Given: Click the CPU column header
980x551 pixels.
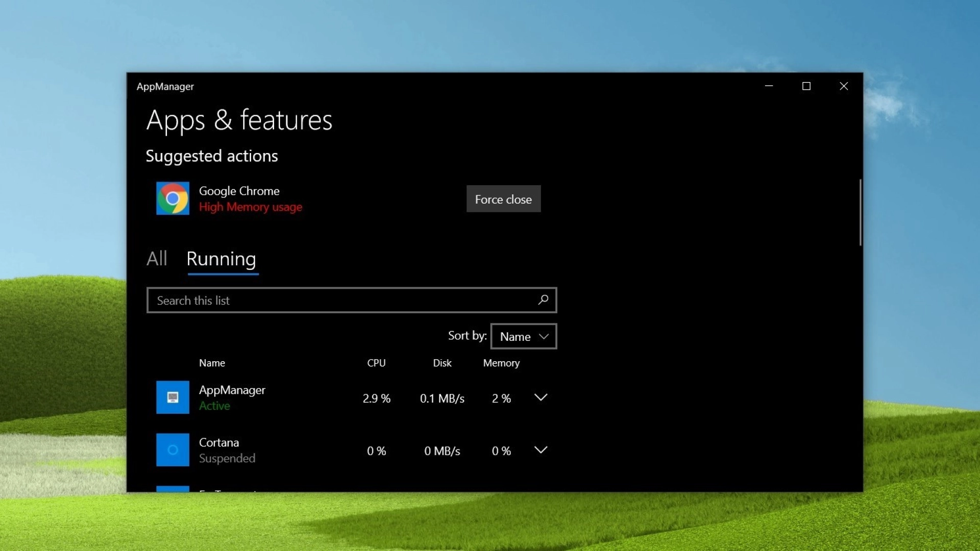Looking at the screenshot, I should [376, 363].
